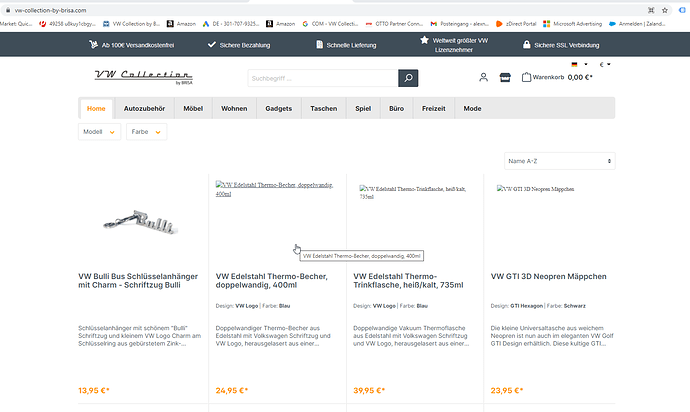Screen dimensions: 690x412
Task: Expand the Modell filter dropdown
Action: click(x=99, y=132)
